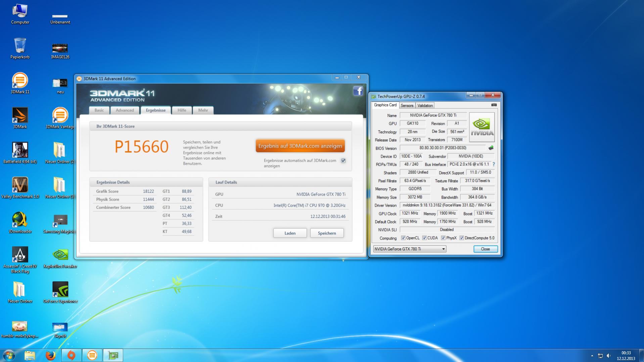Launch Valley Benchmark 1.0 shortcut
This screenshot has width=644, height=362.
coord(20,188)
